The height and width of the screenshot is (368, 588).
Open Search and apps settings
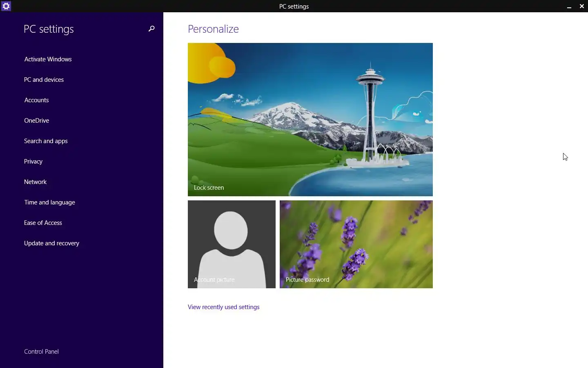coord(46,141)
